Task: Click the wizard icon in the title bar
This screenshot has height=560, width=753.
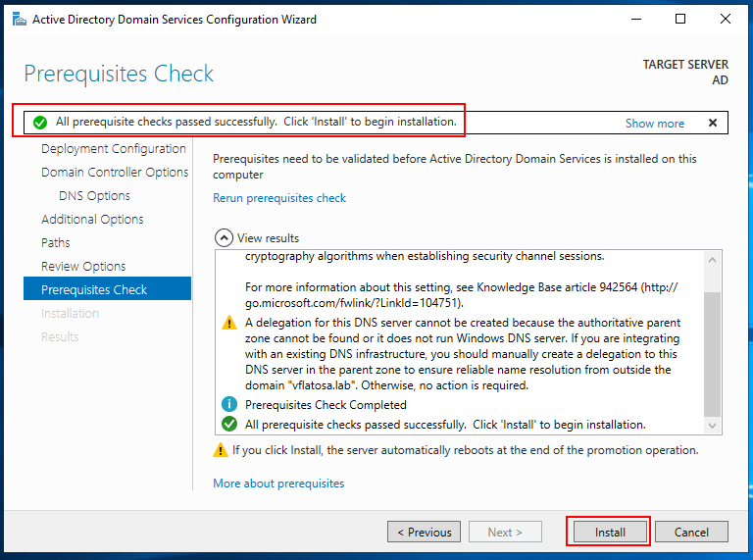Action: (x=20, y=20)
